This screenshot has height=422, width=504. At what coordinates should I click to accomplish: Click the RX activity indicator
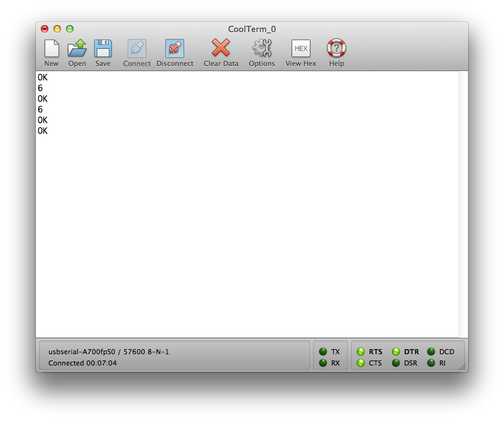pyautogui.click(x=322, y=363)
